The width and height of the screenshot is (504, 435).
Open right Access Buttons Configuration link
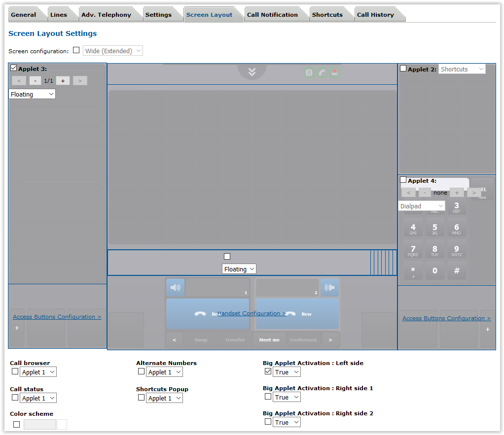(x=446, y=318)
